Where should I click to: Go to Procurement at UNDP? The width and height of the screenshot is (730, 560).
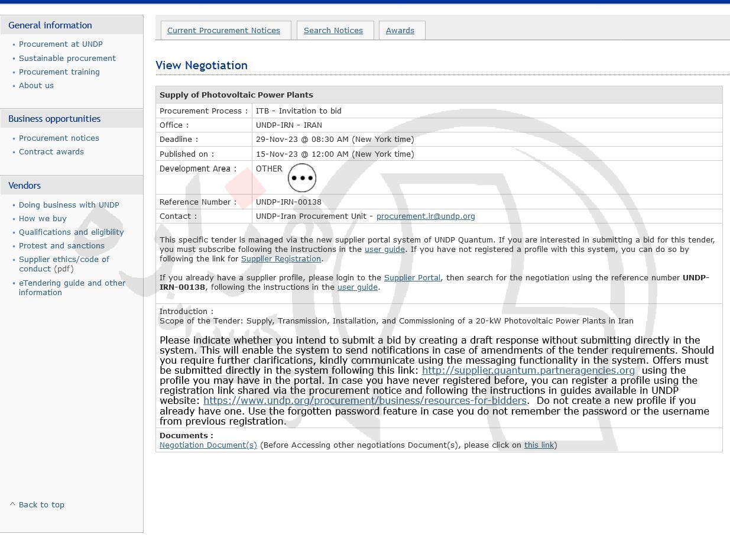[61, 44]
